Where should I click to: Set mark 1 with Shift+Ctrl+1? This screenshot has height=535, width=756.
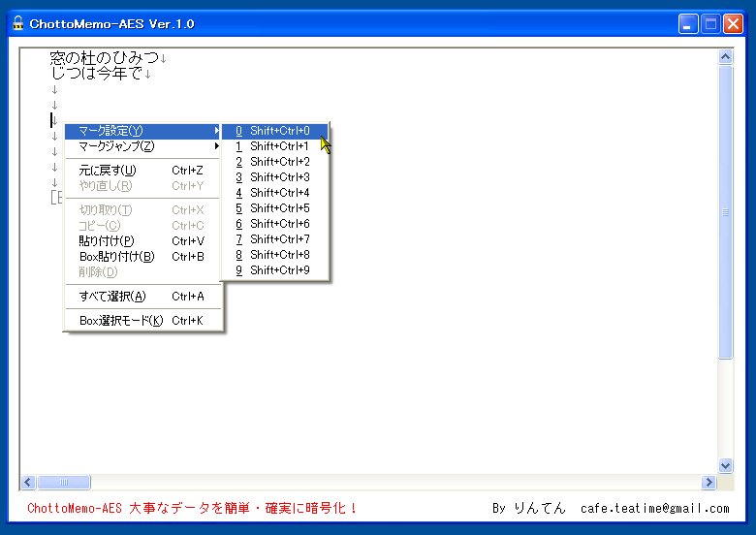point(275,146)
